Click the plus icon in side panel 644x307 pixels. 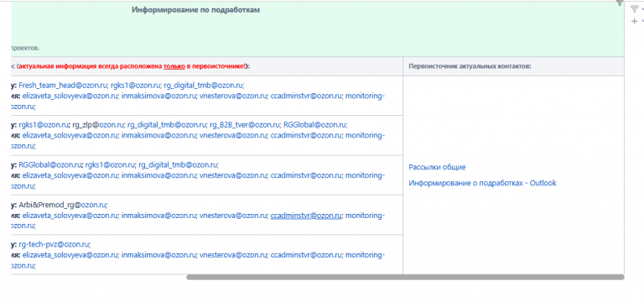634,21
